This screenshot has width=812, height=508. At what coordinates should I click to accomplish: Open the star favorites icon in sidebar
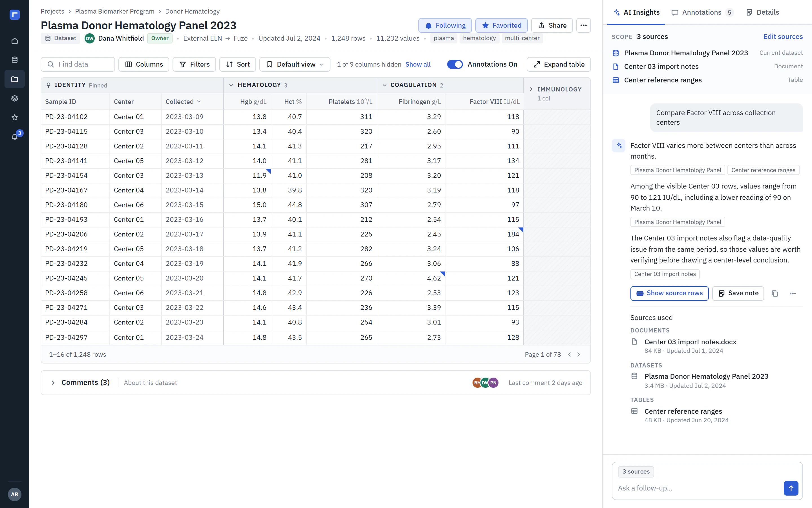[x=14, y=117]
